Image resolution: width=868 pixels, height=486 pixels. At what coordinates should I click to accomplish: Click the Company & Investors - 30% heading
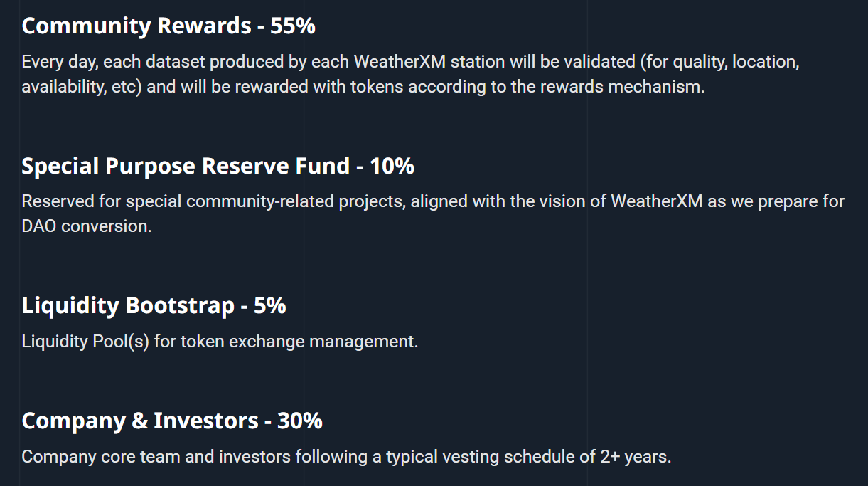tap(172, 421)
